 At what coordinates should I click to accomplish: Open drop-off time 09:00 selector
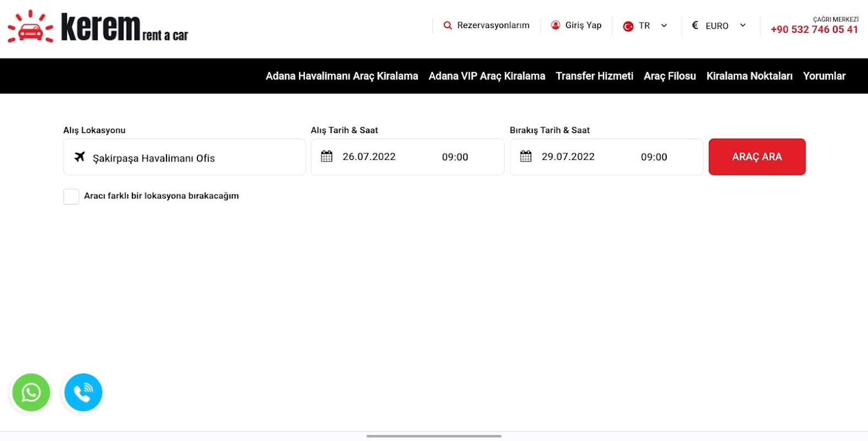coord(654,157)
